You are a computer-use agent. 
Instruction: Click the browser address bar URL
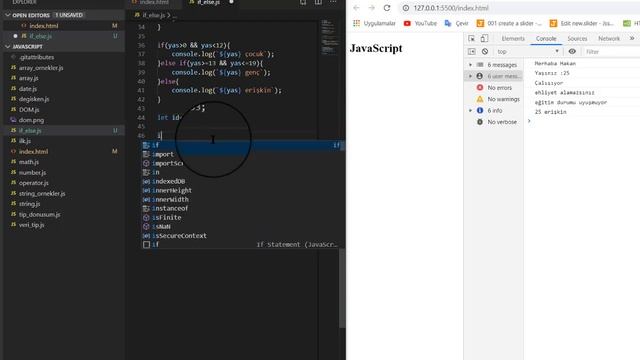(x=451, y=8)
